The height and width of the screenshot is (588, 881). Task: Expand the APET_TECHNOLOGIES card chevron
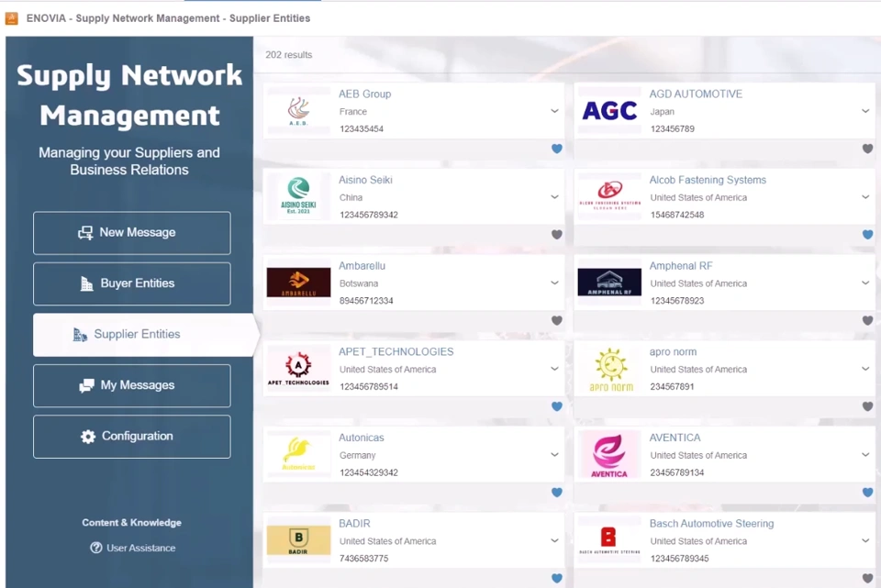click(x=554, y=369)
